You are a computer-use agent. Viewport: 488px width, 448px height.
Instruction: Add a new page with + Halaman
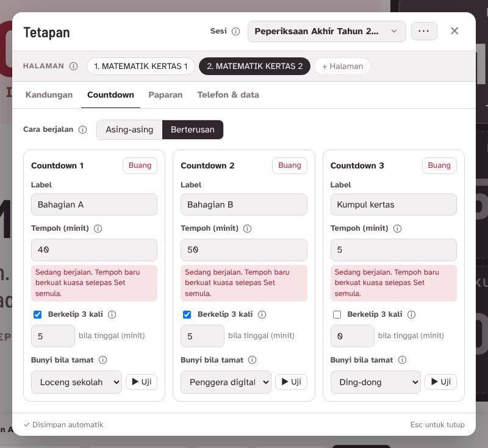[x=342, y=67]
